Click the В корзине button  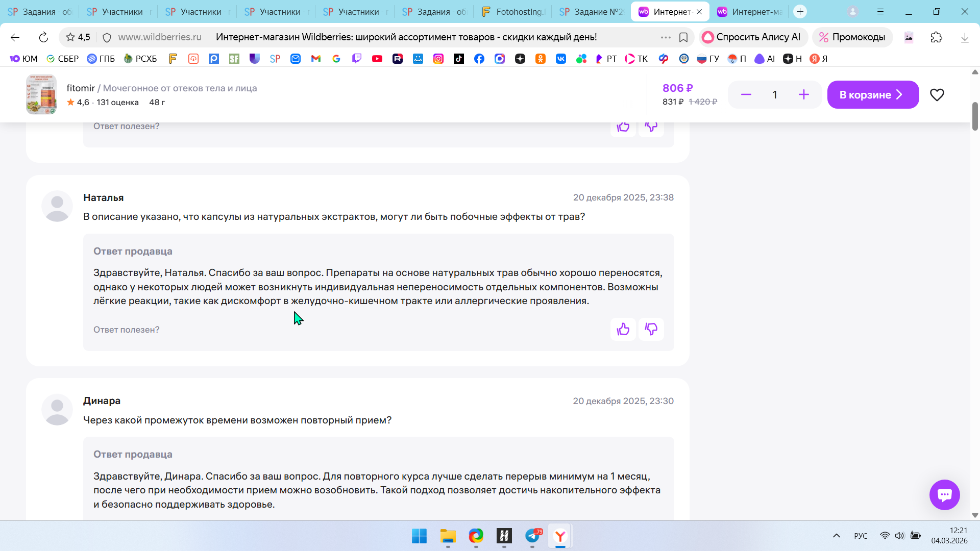click(x=872, y=95)
